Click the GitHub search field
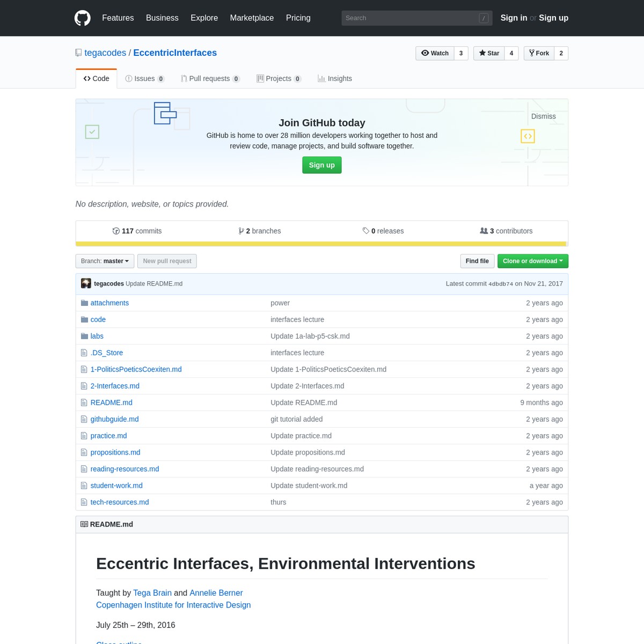The image size is (644, 644). [x=416, y=18]
